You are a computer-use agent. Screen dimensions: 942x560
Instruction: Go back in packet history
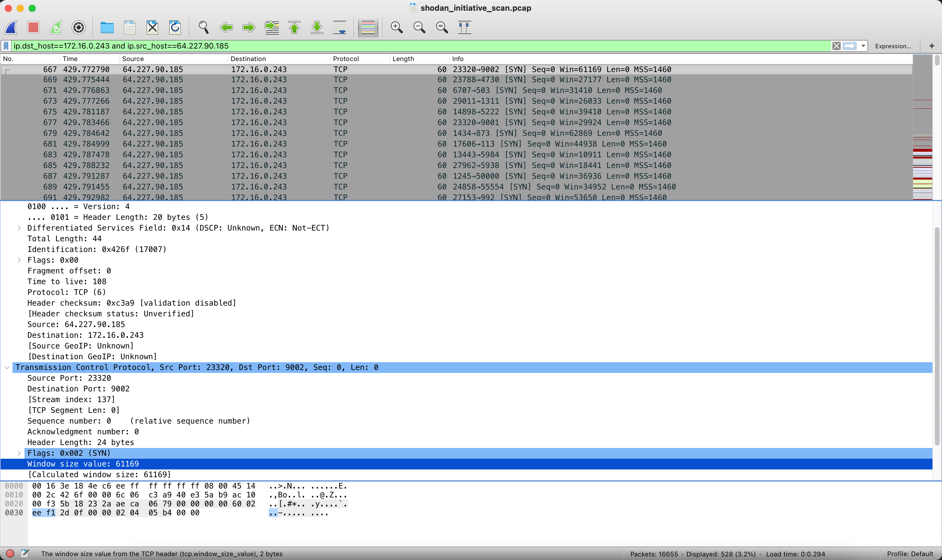(226, 27)
